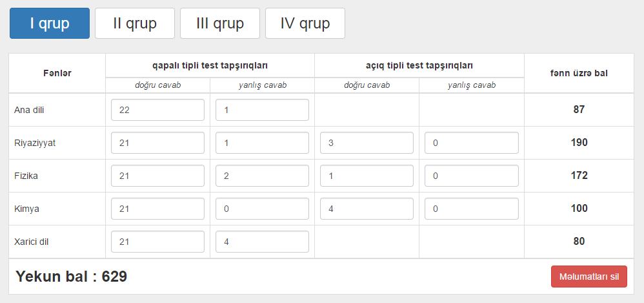This screenshot has width=644, height=303.
Task: Switch to the IV qrup tab
Action: tap(305, 23)
